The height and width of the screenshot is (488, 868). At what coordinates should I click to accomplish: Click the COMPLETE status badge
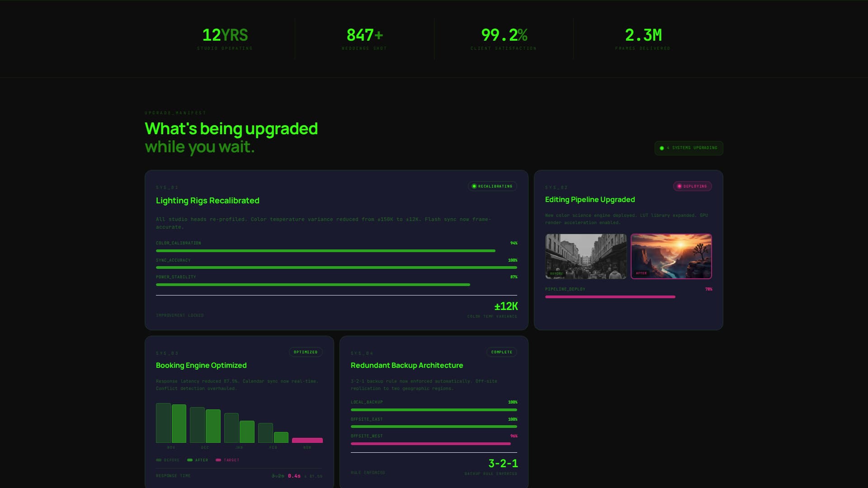[x=502, y=352]
